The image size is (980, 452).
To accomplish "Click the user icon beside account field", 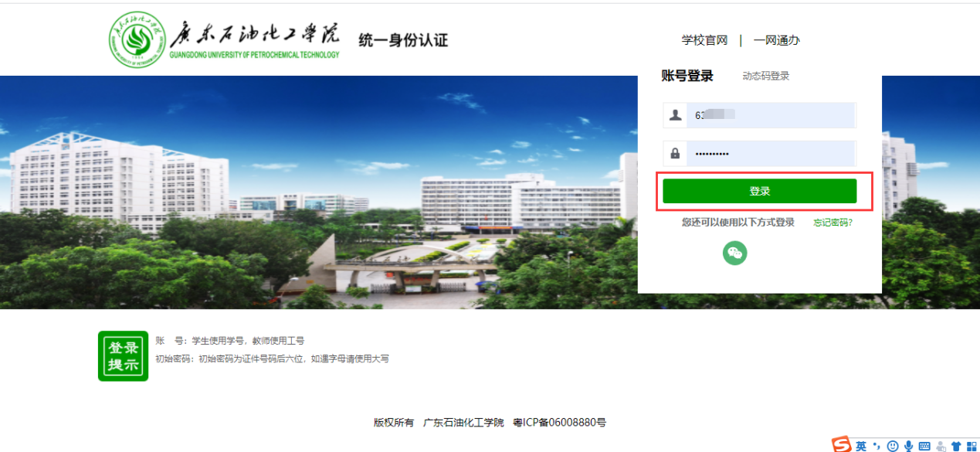I will point(676,115).
